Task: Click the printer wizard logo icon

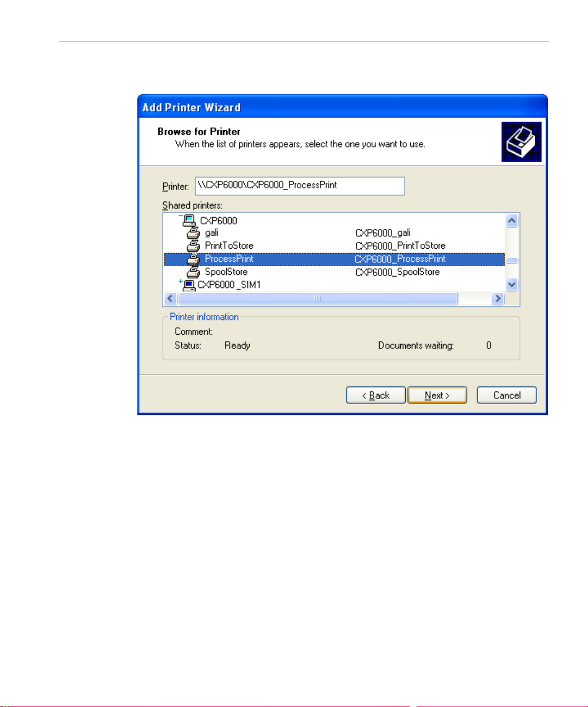Action: point(521,142)
